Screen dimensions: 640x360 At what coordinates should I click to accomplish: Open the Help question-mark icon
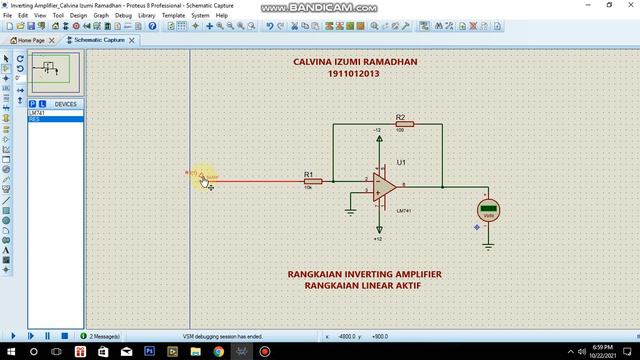pyautogui.click(x=152, y=26)
